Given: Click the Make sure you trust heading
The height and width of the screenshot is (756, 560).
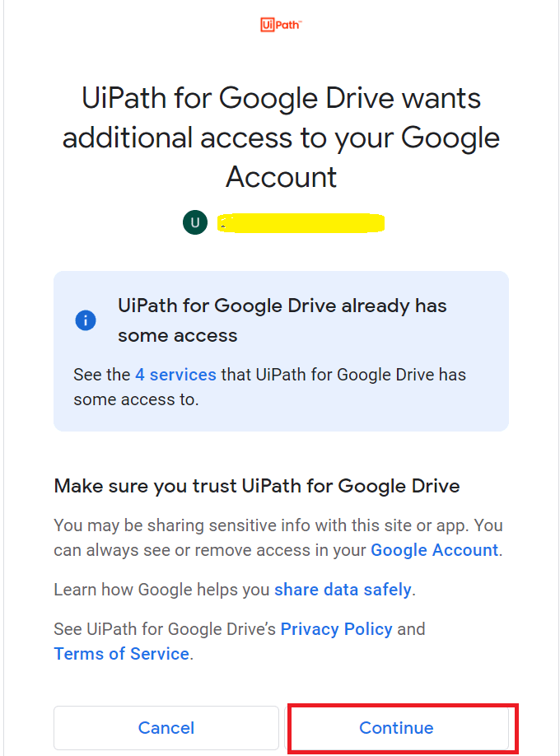Looking at the screenshot, I should coord(257,486).
